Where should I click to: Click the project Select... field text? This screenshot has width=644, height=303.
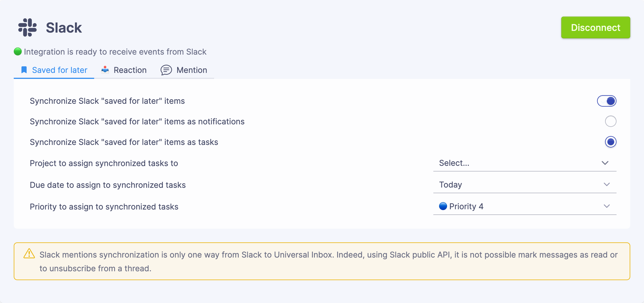click(454, 163)
